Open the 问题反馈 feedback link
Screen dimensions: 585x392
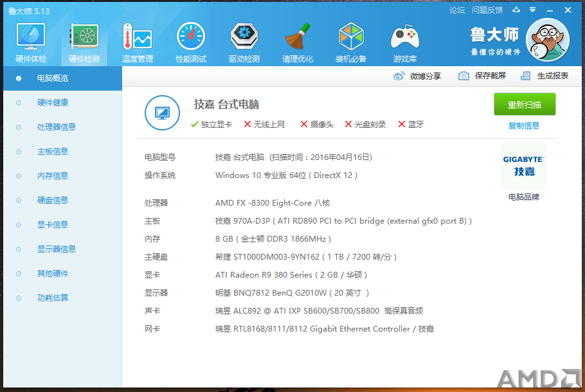coord(487,10)
